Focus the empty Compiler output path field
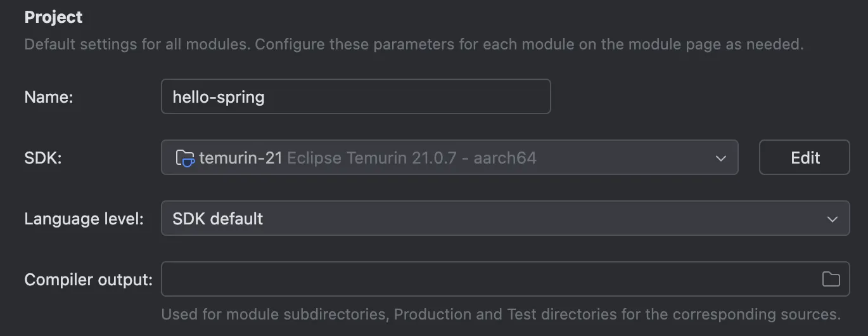Image resolution: width=868 pixels, height=336 pixels. (x=506, y=279)
